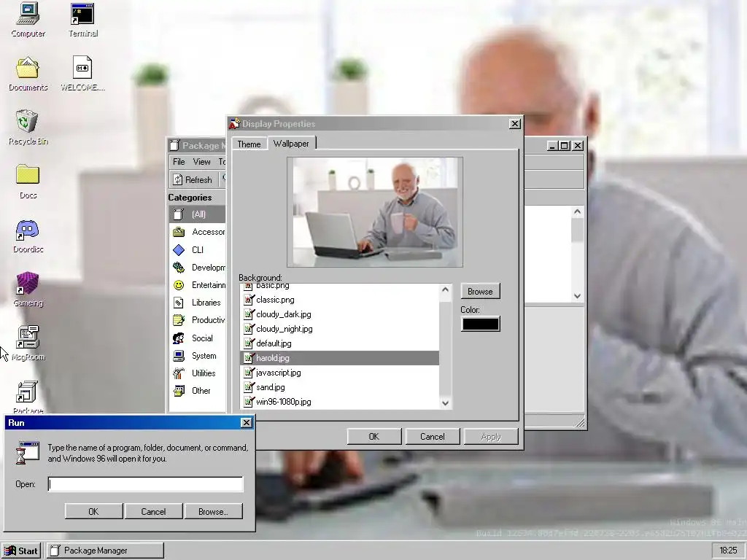The width and height of the screenshot is (747, 560).
Task: Launch the Doordisc shortcut icon
Action: pyautogui.click(x=28, y=236)
